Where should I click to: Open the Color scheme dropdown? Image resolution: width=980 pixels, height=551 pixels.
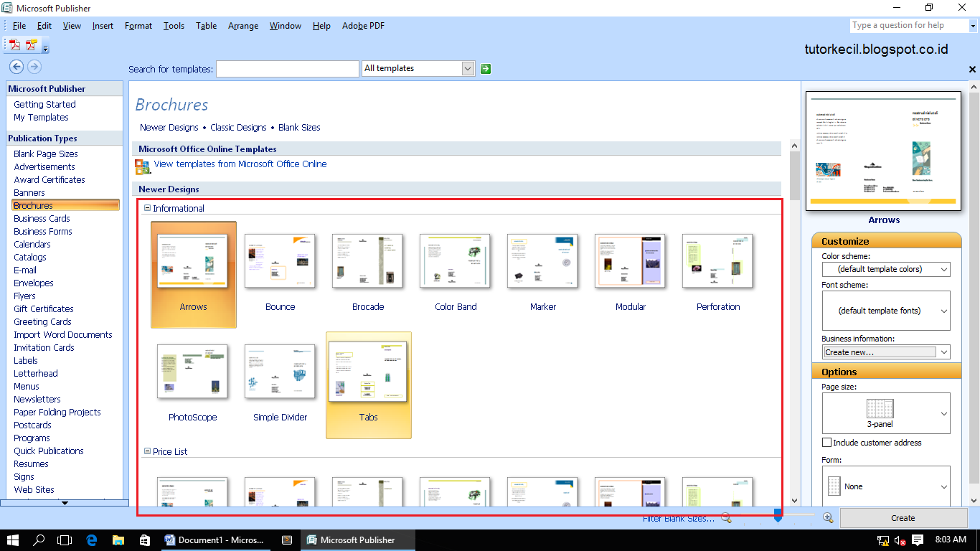tap(946, 269)
